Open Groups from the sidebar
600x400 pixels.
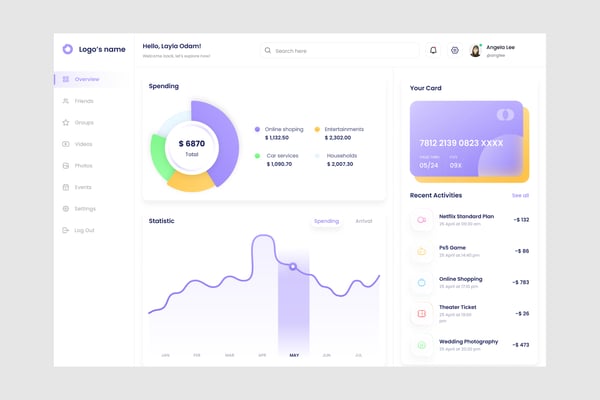84,122
